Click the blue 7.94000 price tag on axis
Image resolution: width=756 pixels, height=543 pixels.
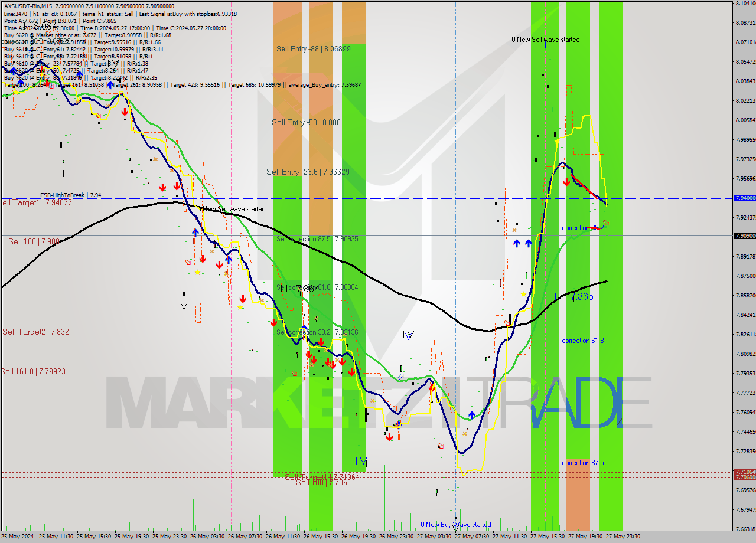[x=744, y=198]
